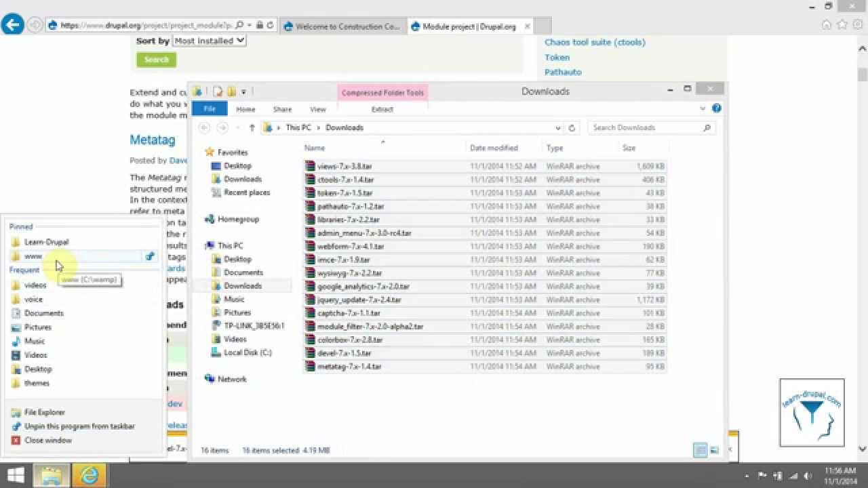Open the Sort by Most installed dropdown
Screen dimensions: 868x488
coord(209,41)
